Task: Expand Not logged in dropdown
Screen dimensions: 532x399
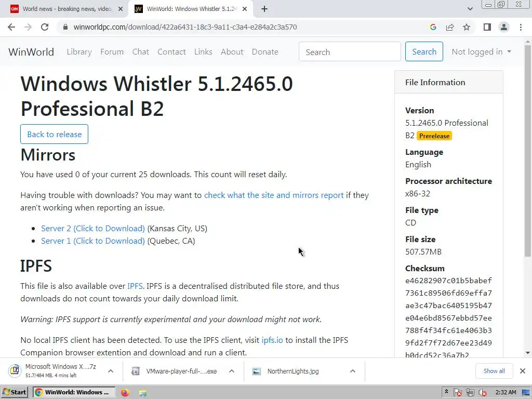Action: [x=481, y=52]
